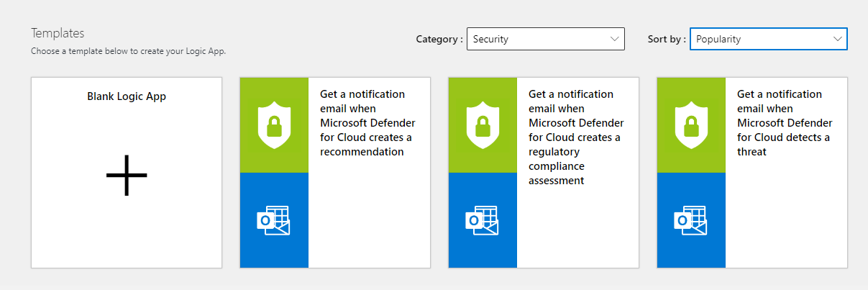Open "creates a recommendation" template description
The width and height of the screenshot is (868, 290).
click(367, 123)
